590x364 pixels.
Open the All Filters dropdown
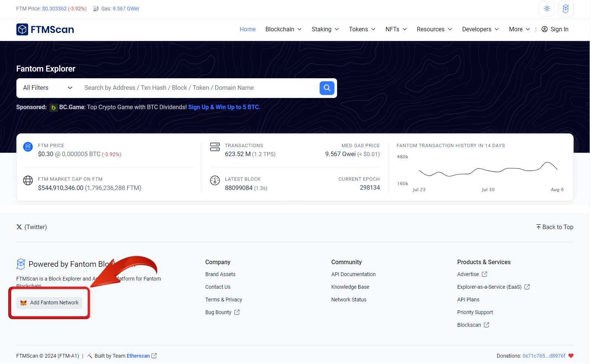click(x=47, y=88)
